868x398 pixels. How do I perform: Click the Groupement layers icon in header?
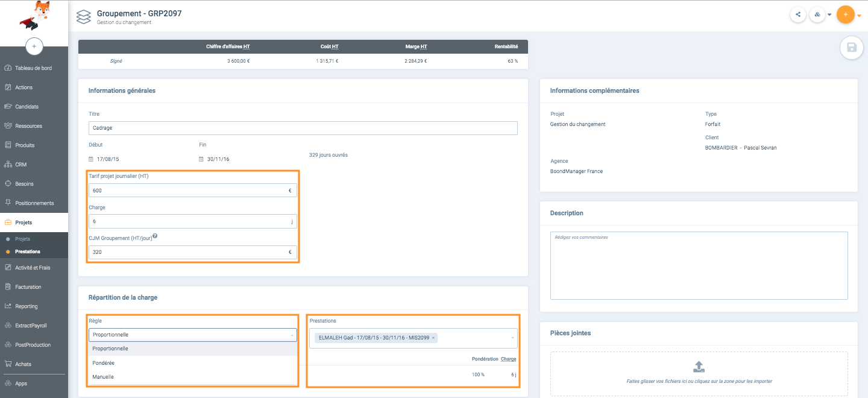[84, 16]
